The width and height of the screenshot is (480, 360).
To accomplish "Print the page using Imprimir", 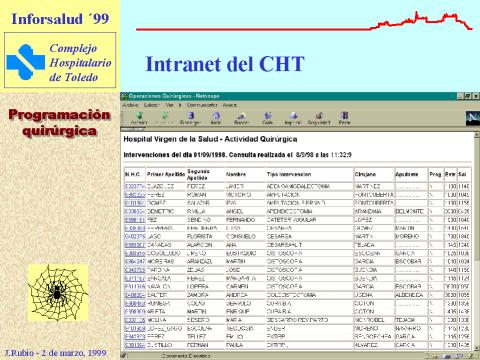I will pyautogui.click(x=293, y=118).
